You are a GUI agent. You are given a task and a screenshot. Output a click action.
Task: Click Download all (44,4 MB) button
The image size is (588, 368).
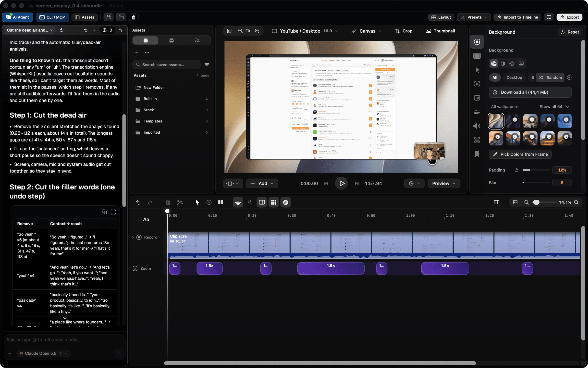pos(530,92)
